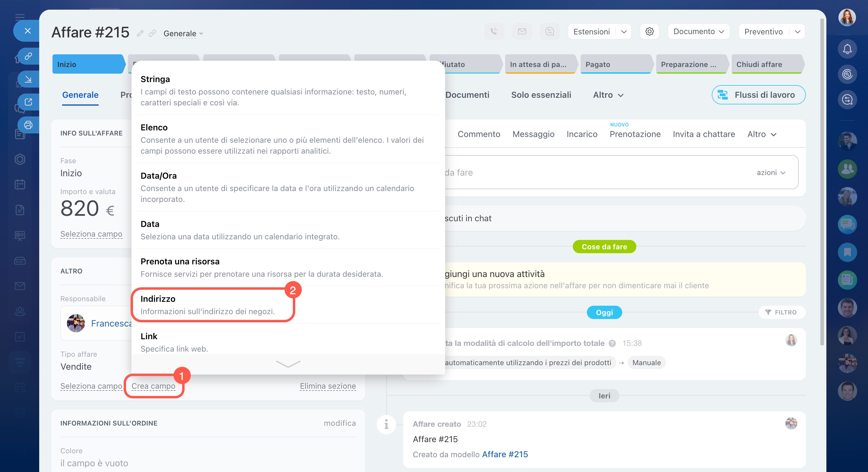
Task: Click Elimina sezione link
Action: click(x=328, y=386)
